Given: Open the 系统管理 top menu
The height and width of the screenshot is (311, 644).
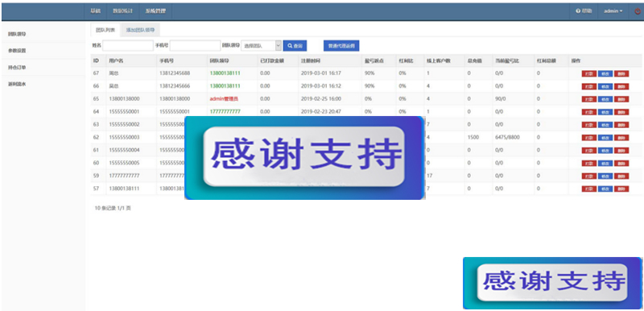Looking at the screenshot, I should click(x=155, y=11).
